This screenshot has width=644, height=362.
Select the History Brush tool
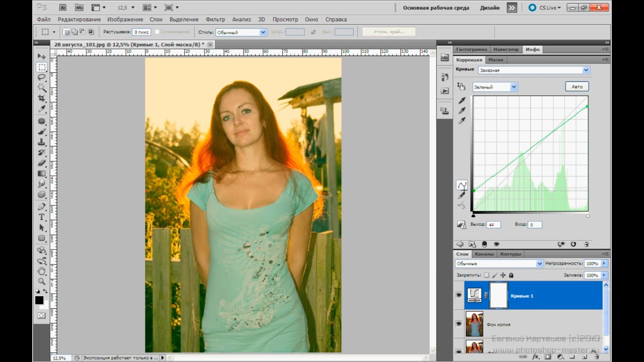pos(42,153)
